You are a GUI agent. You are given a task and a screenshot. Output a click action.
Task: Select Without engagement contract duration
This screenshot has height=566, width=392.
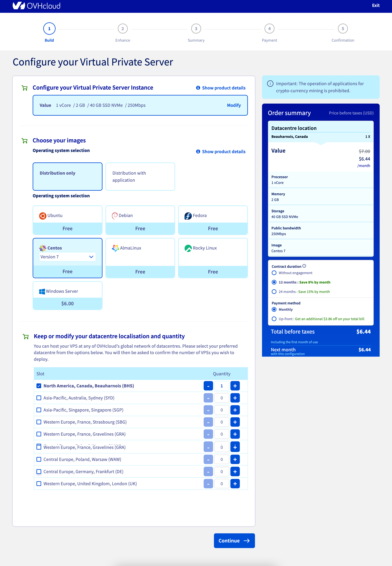click(x=274, y=273)
